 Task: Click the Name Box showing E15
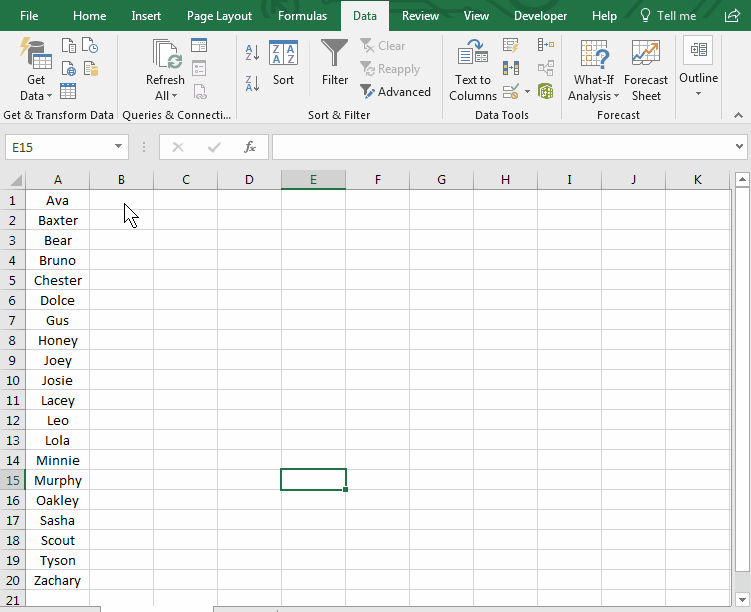(x=58, y=147)
